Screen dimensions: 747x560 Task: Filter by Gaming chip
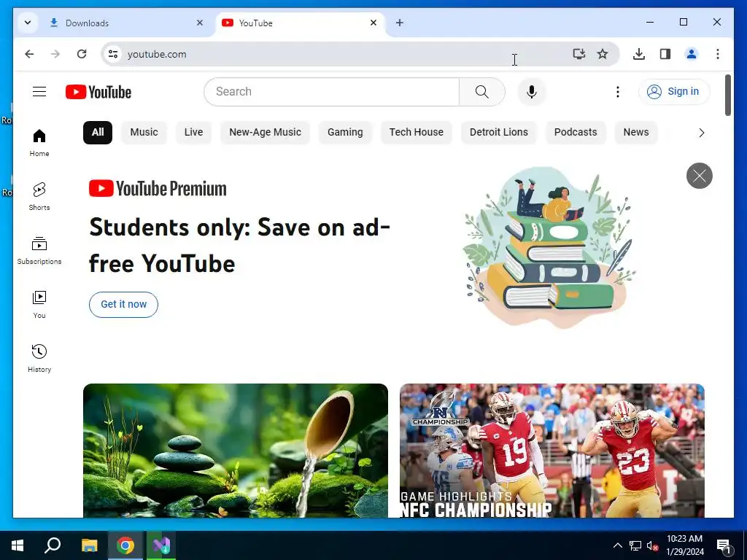[345, 132]
